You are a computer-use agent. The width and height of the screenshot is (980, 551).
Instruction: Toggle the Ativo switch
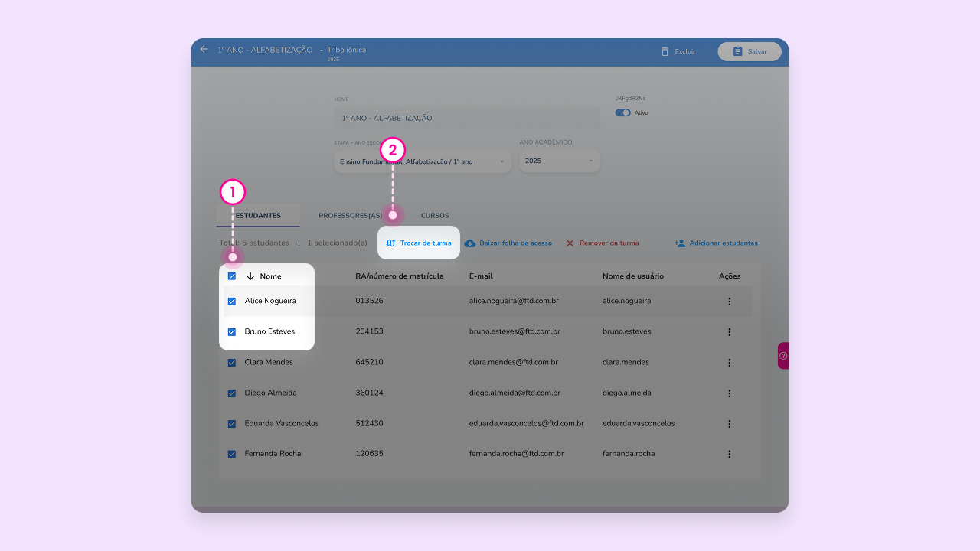coord(622,112)
